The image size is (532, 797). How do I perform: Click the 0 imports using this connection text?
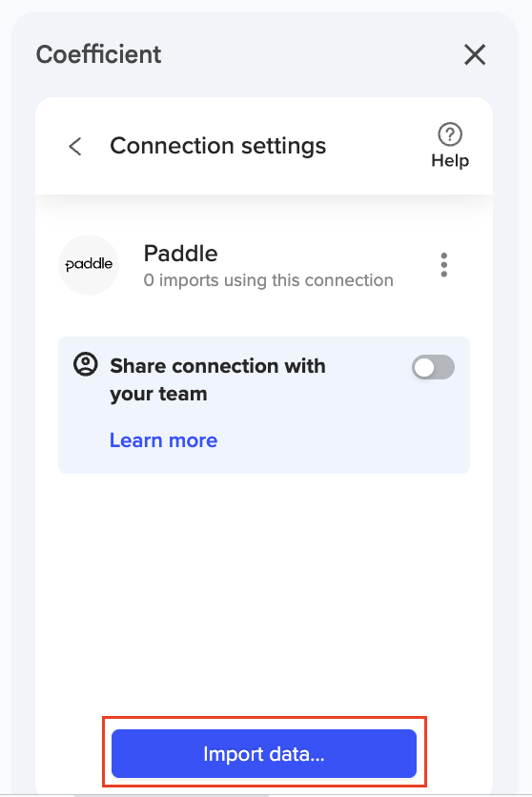click(x=268, y=280)
